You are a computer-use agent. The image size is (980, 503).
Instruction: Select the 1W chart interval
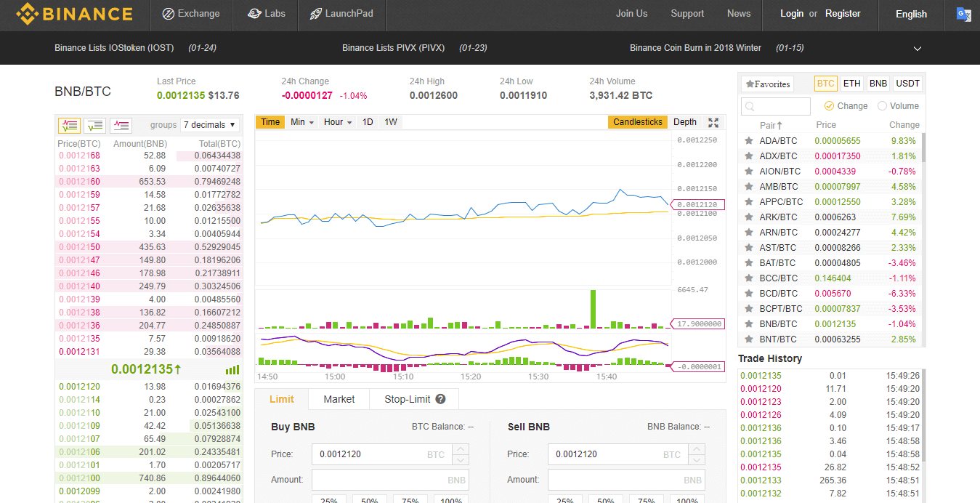pyautogui.click(x=391, y=122)
